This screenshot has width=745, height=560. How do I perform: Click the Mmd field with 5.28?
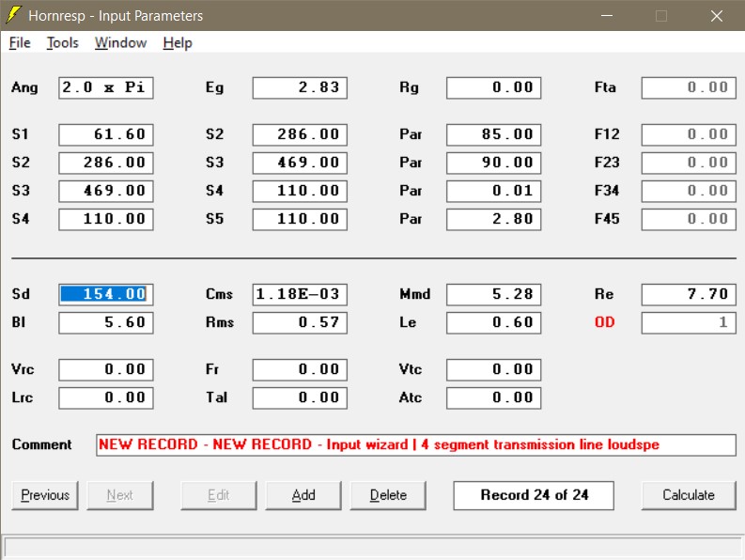pos(493,294)
